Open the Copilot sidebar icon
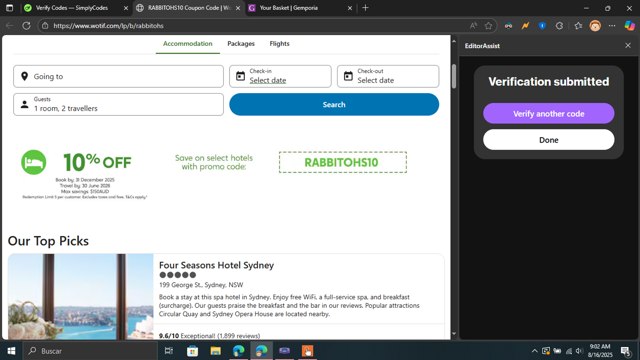 (630, 26)
